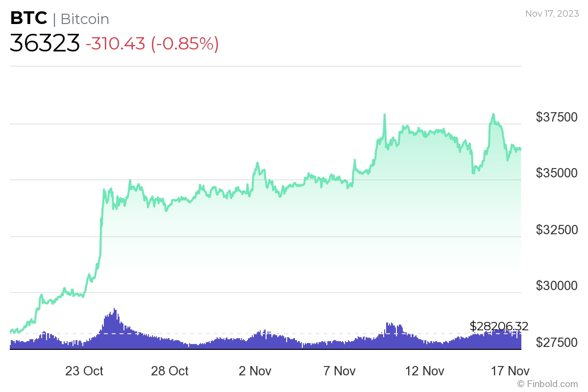
Task: Select the $37500 price axis label
Action: 557,117
